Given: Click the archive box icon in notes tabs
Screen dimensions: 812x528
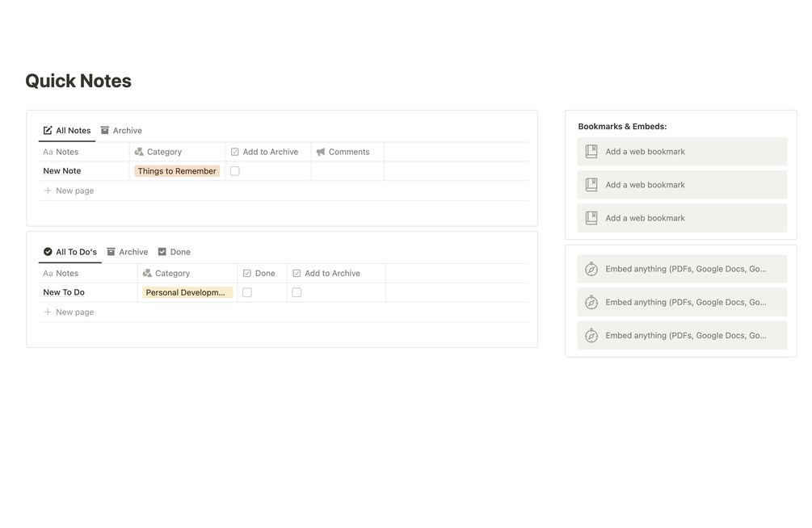Looking at the screenshot, I should 105,131.
